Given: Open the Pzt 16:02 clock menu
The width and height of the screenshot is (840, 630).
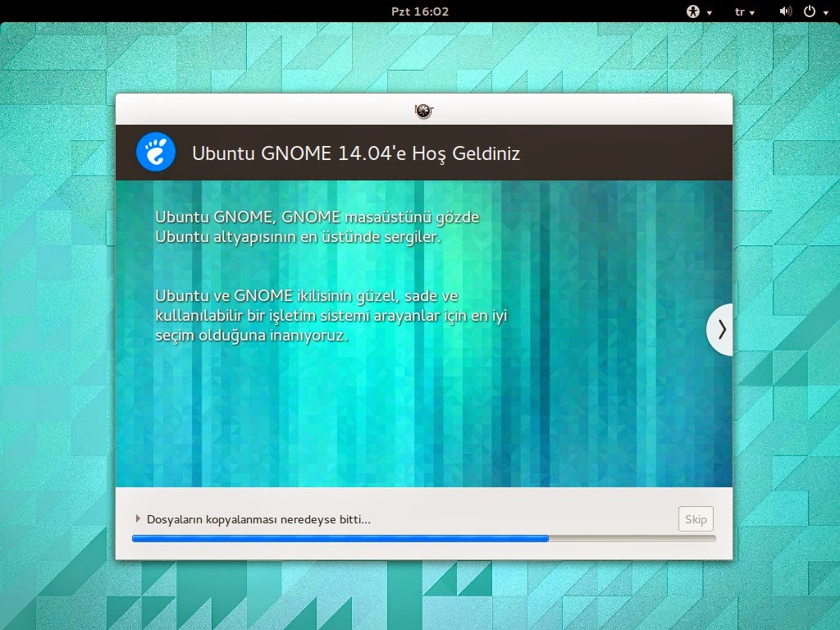Looking at the screenshot, I should pos(420,11).
